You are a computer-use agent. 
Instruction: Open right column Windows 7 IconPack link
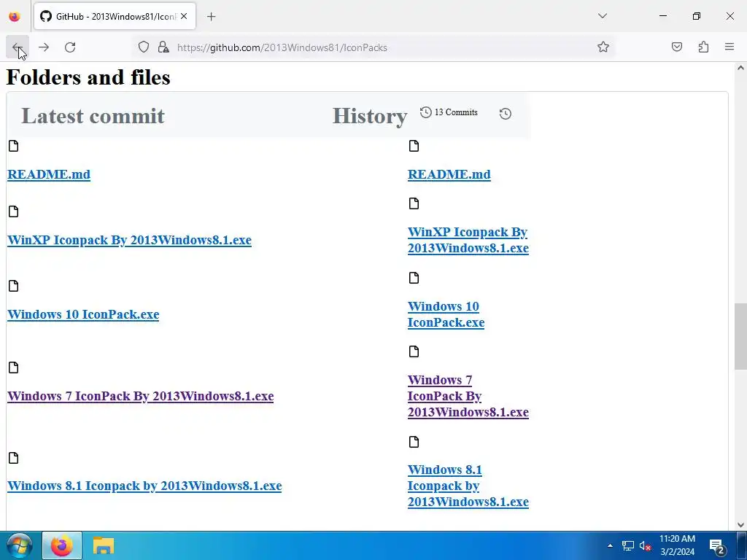point(468,396)
